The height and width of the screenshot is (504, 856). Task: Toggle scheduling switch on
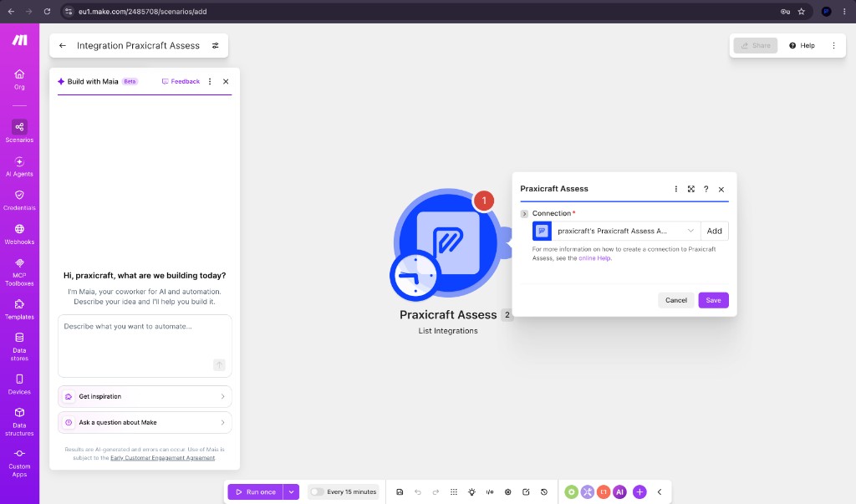(317, 492)
